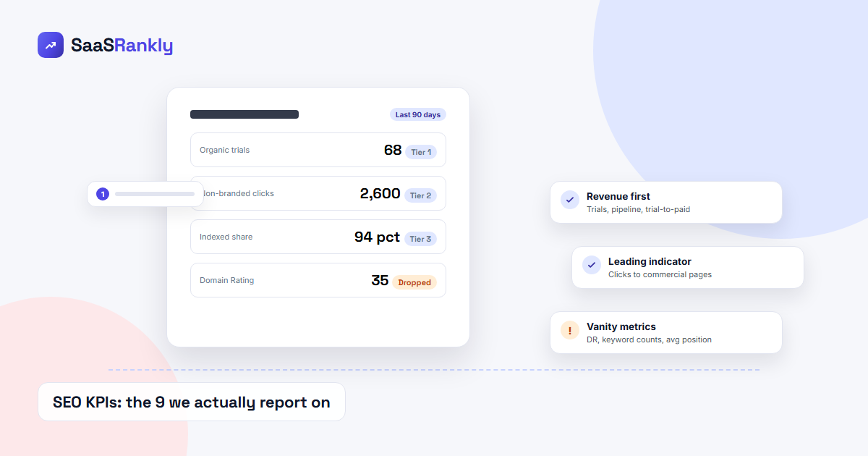868x456 pixels.
Task: Click the exclamation icon beside Vanity metrics
Action: tap(570, 331)
